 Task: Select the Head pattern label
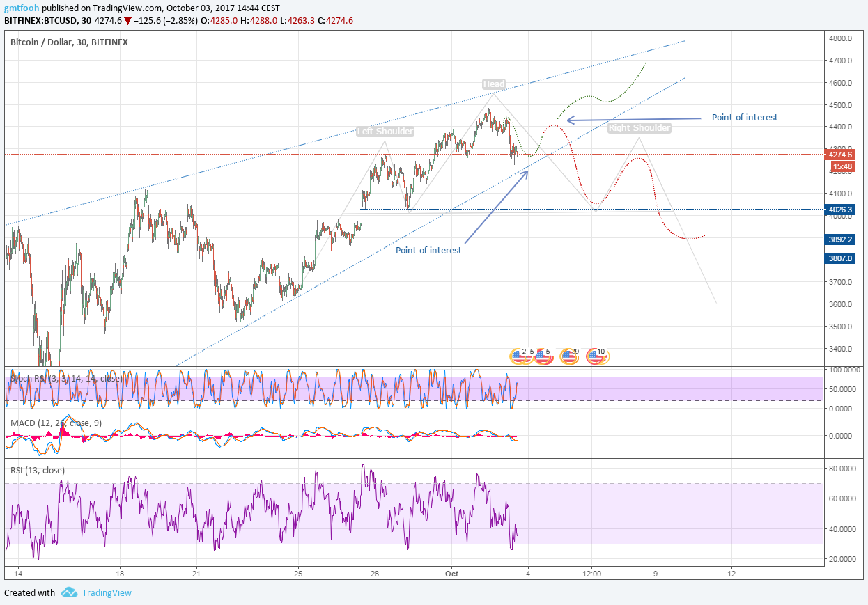[x=493, y=84]
